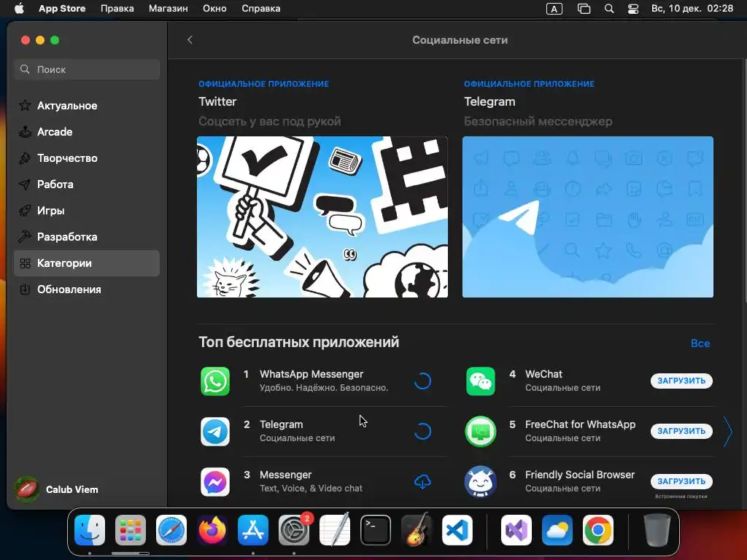Open Terminal from the Dock
Image resolution: width=747 pixels, height=560 pixels.
coord(376,530)
